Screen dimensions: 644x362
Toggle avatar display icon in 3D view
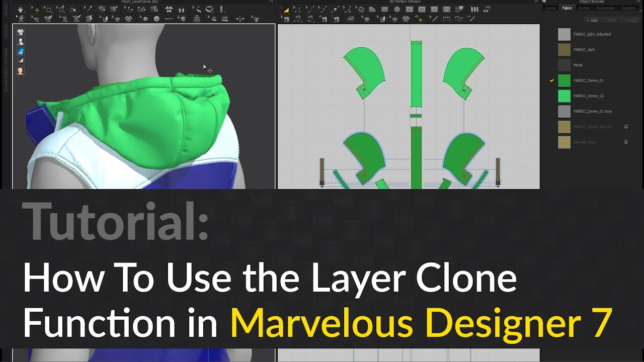[x=20, y=41]
